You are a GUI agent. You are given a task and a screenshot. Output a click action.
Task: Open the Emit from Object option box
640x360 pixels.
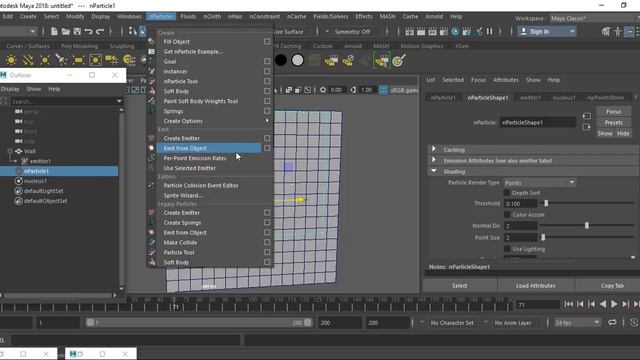[x=267, y=148]
